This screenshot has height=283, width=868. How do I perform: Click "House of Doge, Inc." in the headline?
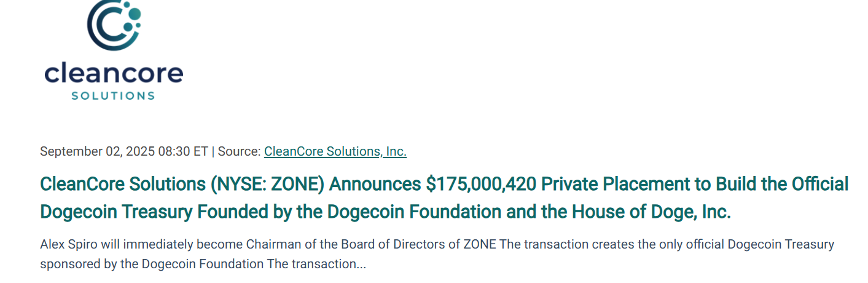652,212
